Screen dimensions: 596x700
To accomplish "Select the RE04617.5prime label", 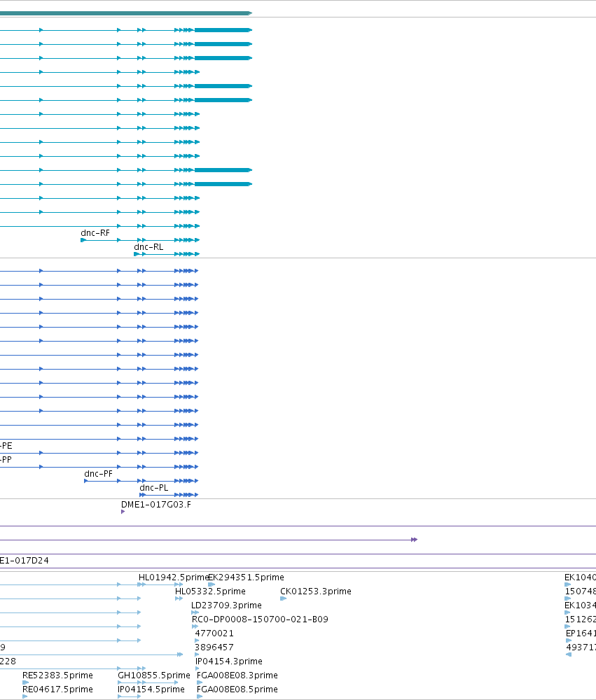I will coord(57,689).
